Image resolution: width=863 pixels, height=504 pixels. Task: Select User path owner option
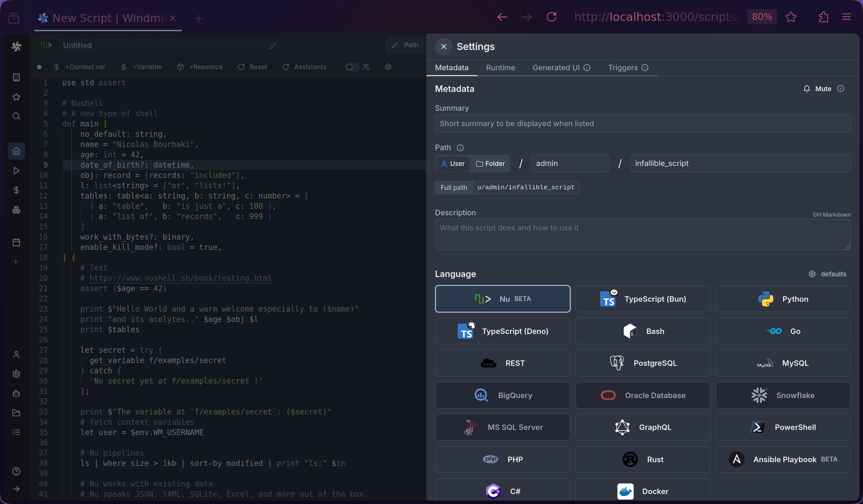click(453, 164)
